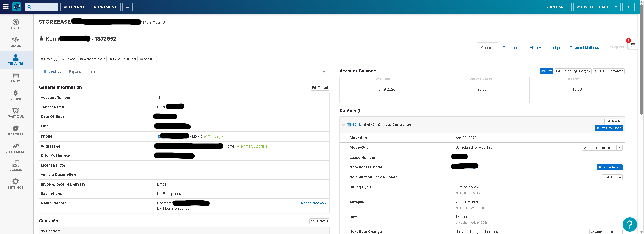Click account number 1872852 value
The image size is (644, 234).
164,98
